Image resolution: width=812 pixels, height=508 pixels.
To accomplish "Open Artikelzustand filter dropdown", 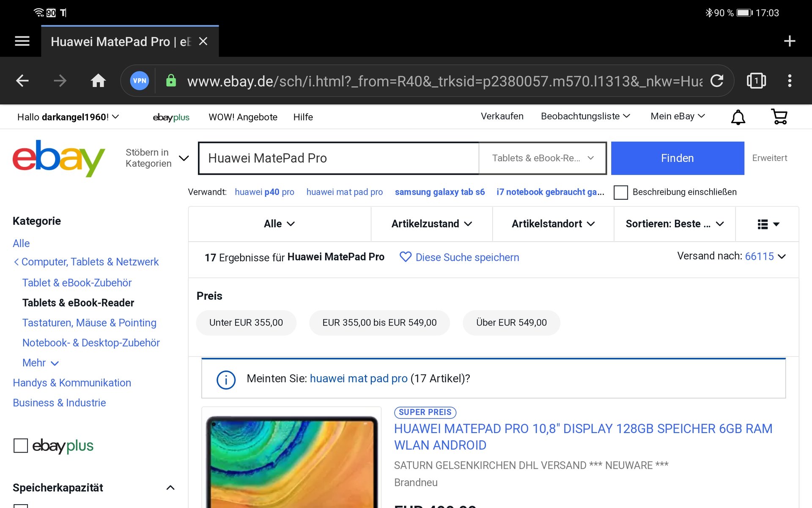I will pos(431,224).
